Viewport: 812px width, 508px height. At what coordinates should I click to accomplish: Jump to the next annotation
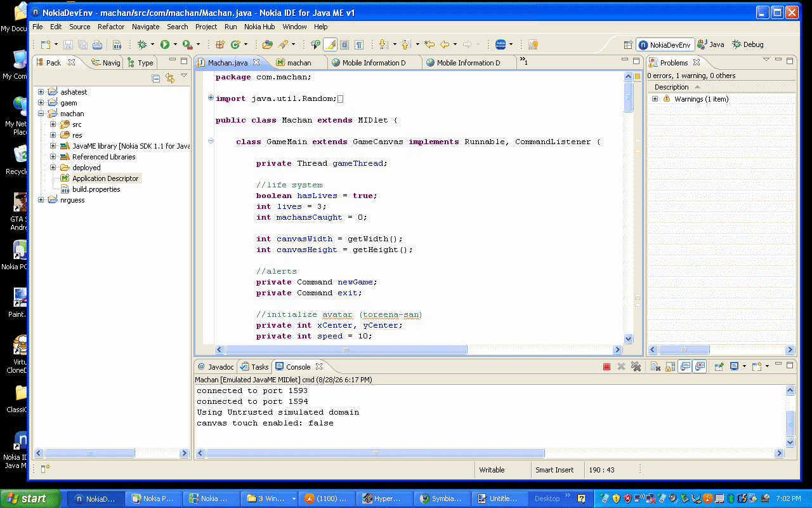pyautogui.click(x=383, y=44)
